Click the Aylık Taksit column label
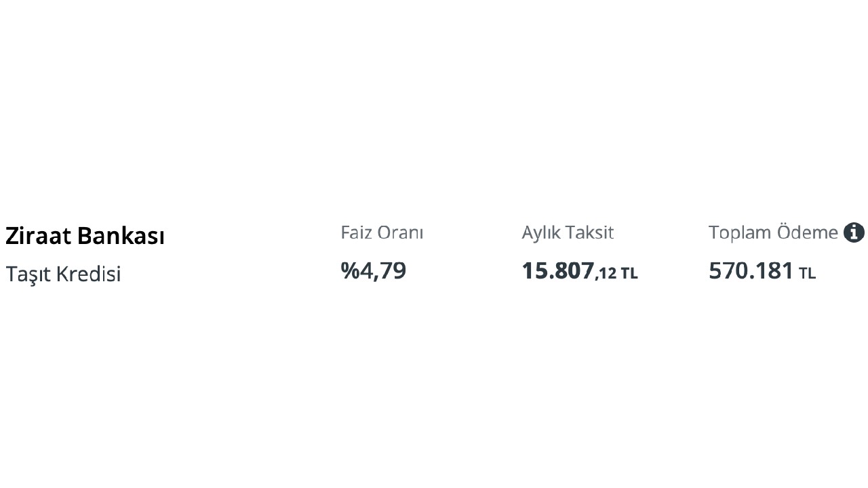This screenshot has width=868, height=488. (568, 232)
